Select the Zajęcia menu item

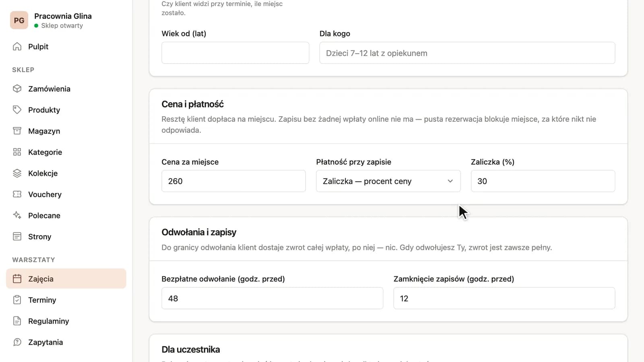[x=66, y=279]
